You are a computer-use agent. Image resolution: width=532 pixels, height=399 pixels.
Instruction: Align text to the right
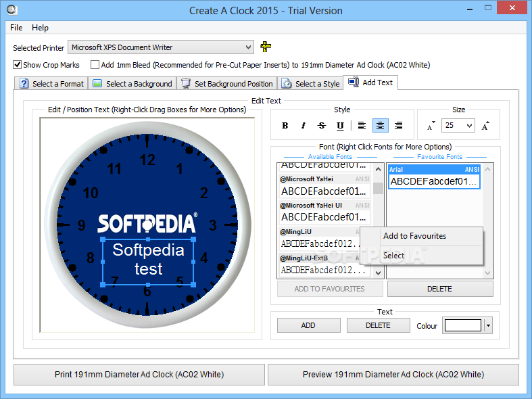(399, 126)
